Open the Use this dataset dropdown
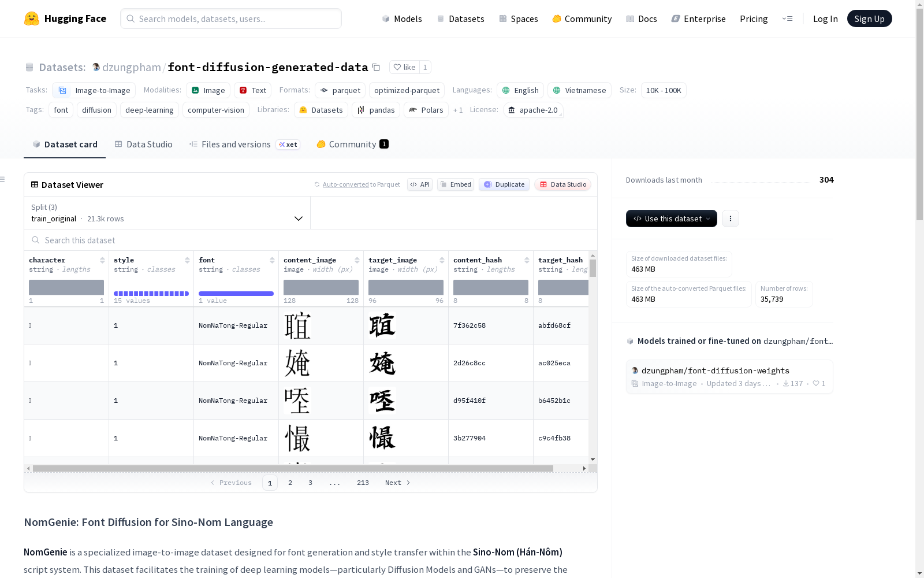Viewport: 924px width, 578px height. 672,218
